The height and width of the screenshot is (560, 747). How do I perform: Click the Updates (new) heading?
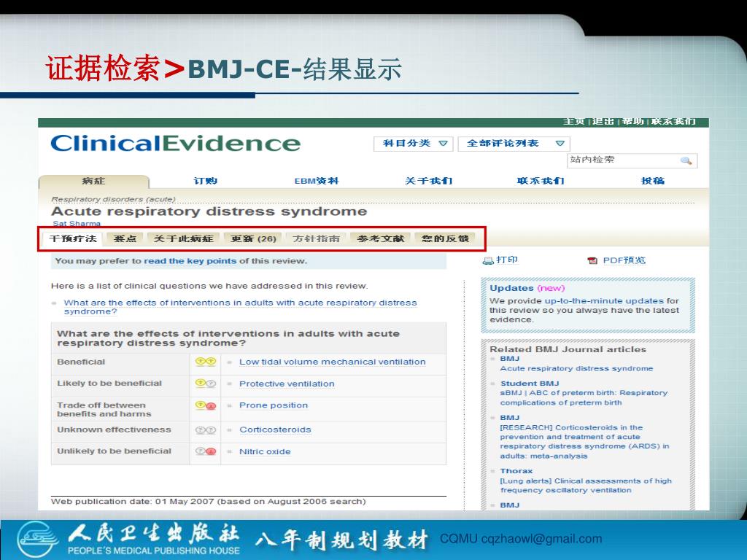527,288
